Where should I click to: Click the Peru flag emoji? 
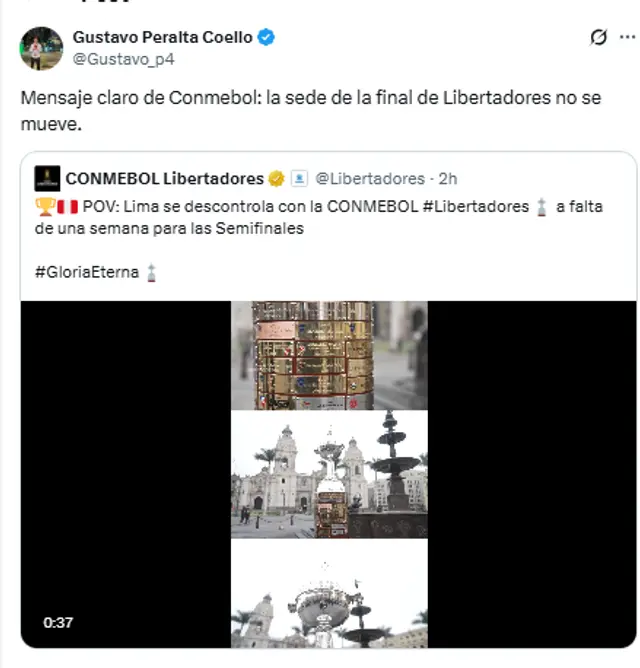[x=67, y=207]
